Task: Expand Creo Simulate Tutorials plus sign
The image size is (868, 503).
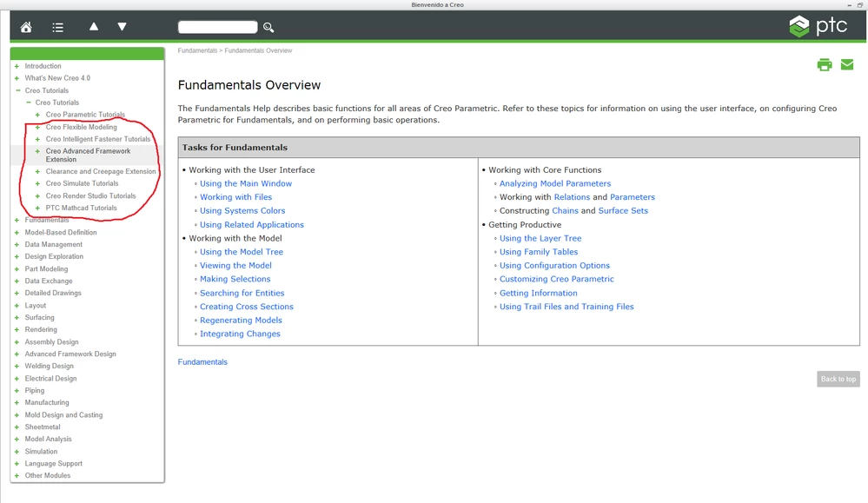Action: click(37, 183)
